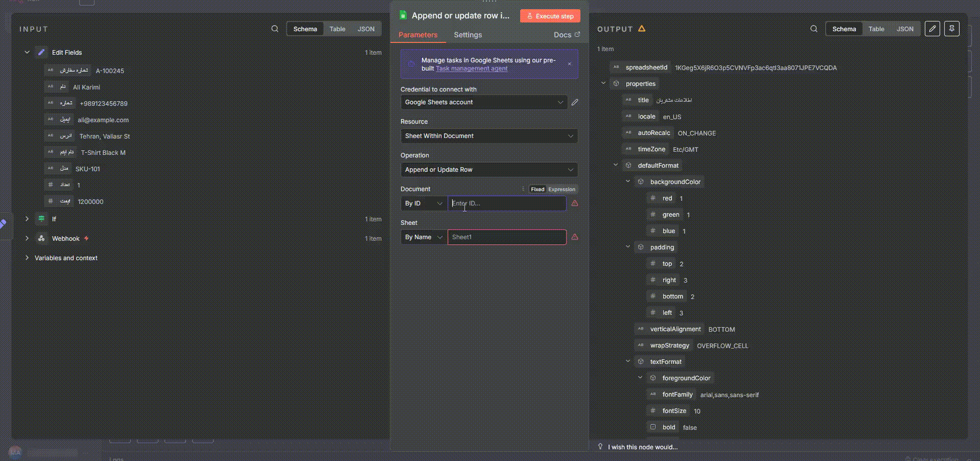This screenshot has width=980, height=461.
Task: Switch input view to JSON
Action: 366,29
